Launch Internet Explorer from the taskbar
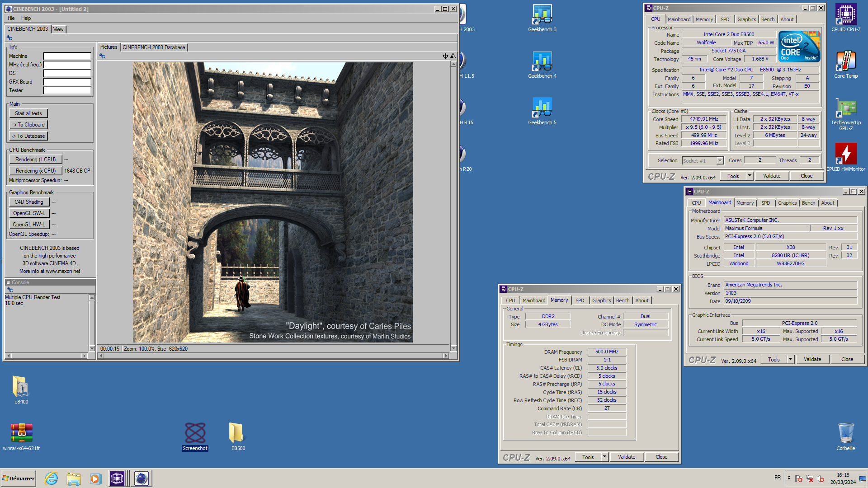The width and height of the screenshot is (868, 488). pos(52,479)
